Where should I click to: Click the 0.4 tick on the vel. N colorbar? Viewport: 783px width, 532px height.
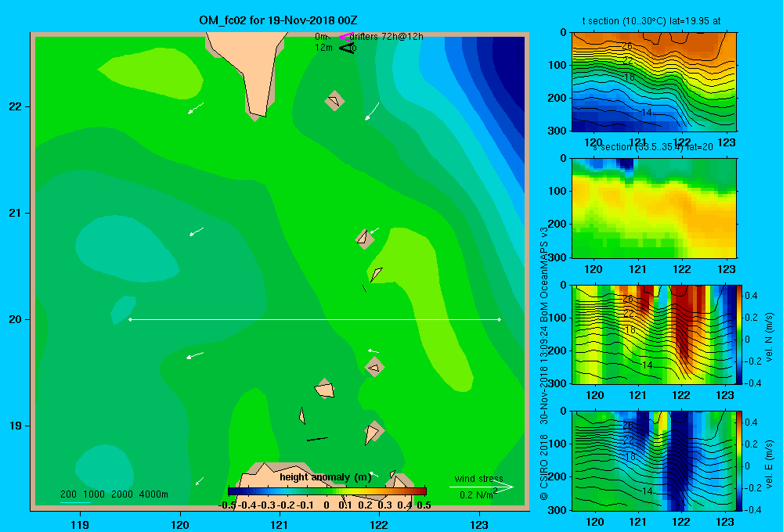pyautogui.click(x=752, y=296)
